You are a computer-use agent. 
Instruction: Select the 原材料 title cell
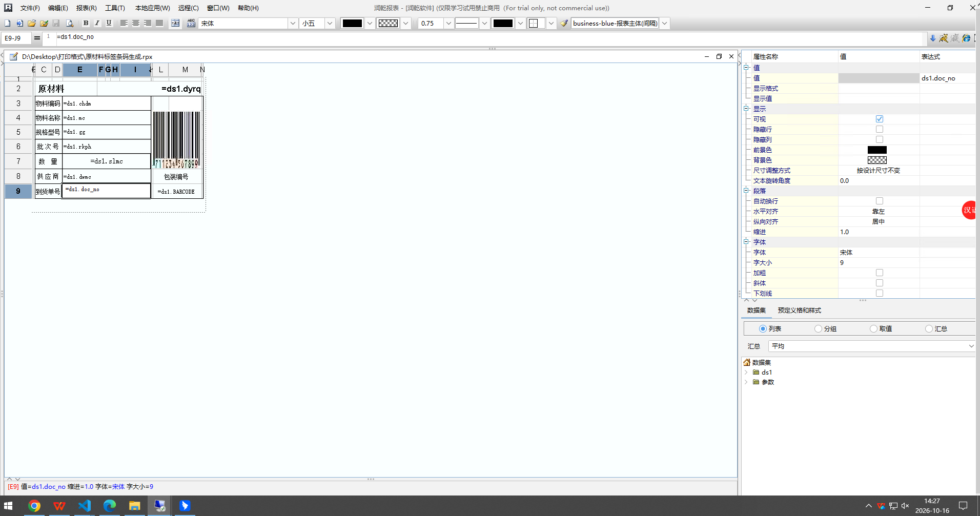tap(66, 89)
